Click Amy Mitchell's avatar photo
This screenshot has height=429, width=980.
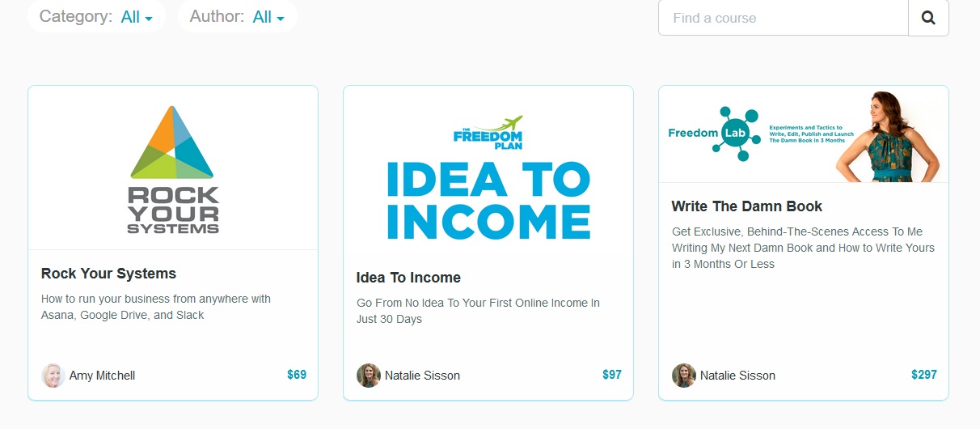coord(53,376)
